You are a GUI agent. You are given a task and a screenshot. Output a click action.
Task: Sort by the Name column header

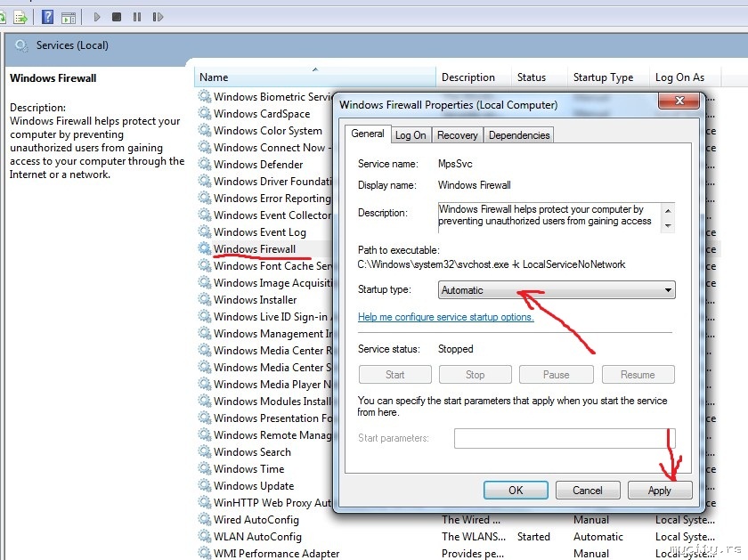coord(315,77)
